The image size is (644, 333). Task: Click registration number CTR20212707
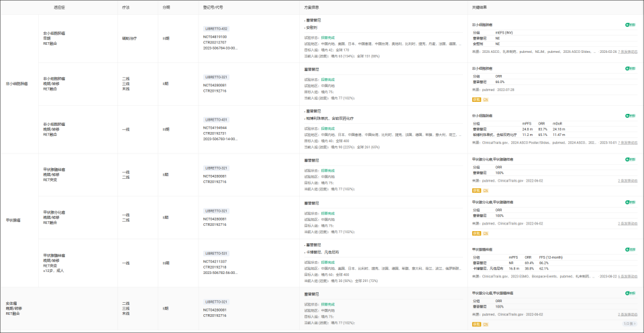point(215,42)
